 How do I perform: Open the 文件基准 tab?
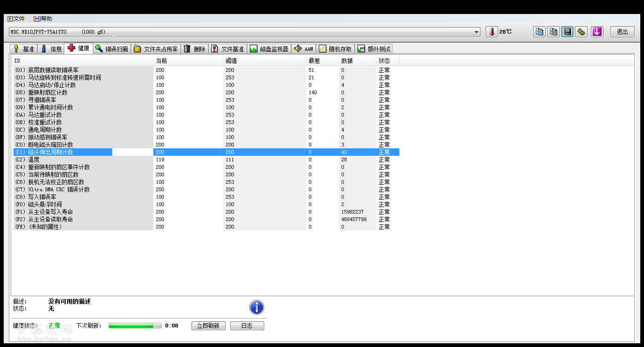[x=227, y=49]
